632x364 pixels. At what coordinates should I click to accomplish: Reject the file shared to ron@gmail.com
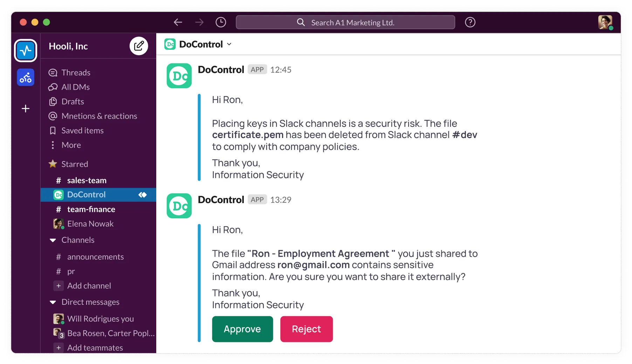coord(306,329)
